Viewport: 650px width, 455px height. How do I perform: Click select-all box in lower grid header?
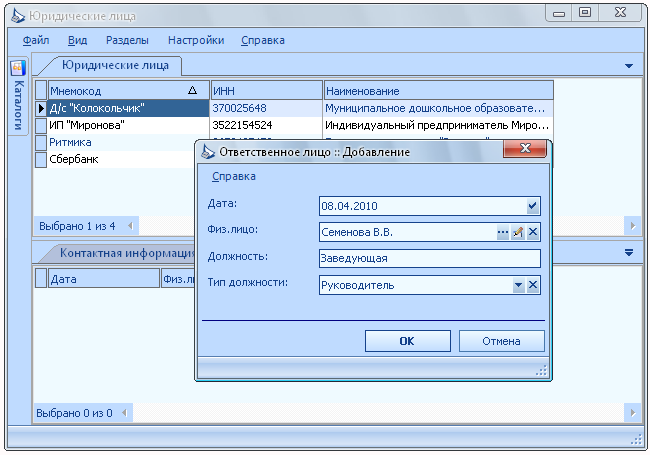tap(41, 279)
